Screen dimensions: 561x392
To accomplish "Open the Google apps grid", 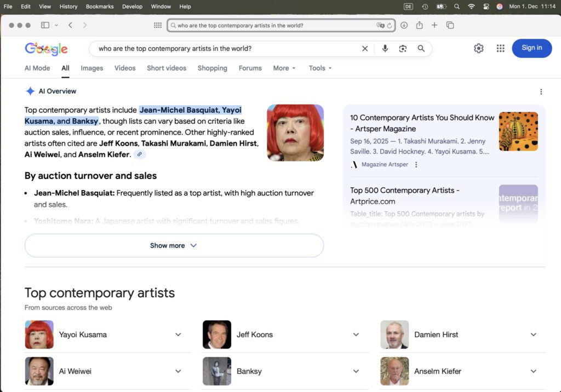I will click(500, 48).
